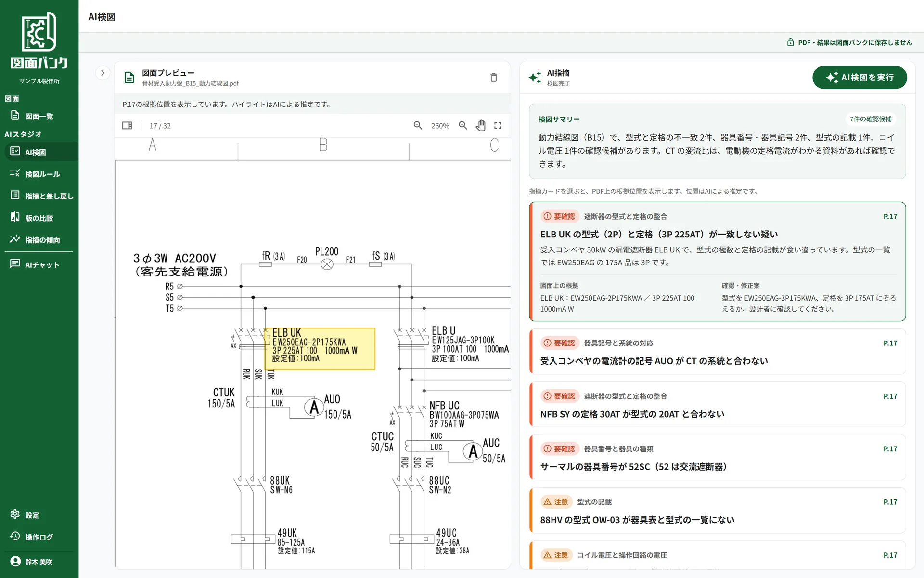This screenshot has width=924, height=578.
Task: Open 図面一覧 in the sidebar
Action: 39,116
